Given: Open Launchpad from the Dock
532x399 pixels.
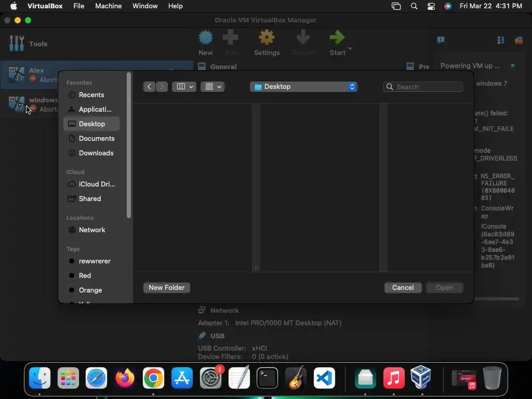Looking at the screenshot, I should [68, 378].
